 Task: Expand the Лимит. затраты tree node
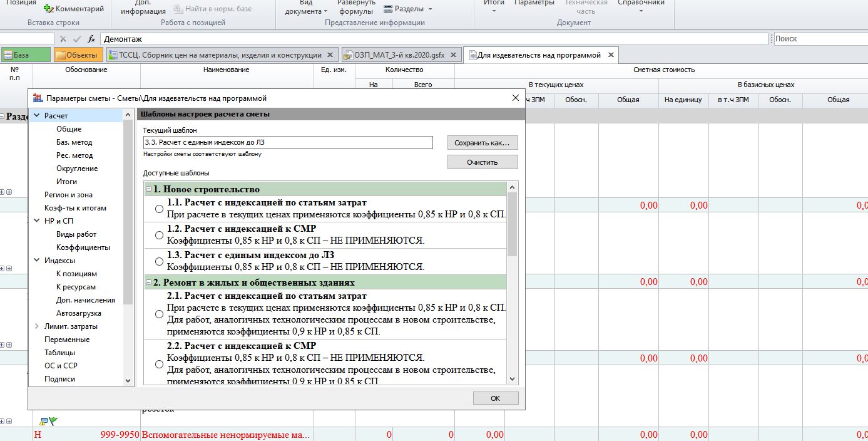tap(37, 326)
